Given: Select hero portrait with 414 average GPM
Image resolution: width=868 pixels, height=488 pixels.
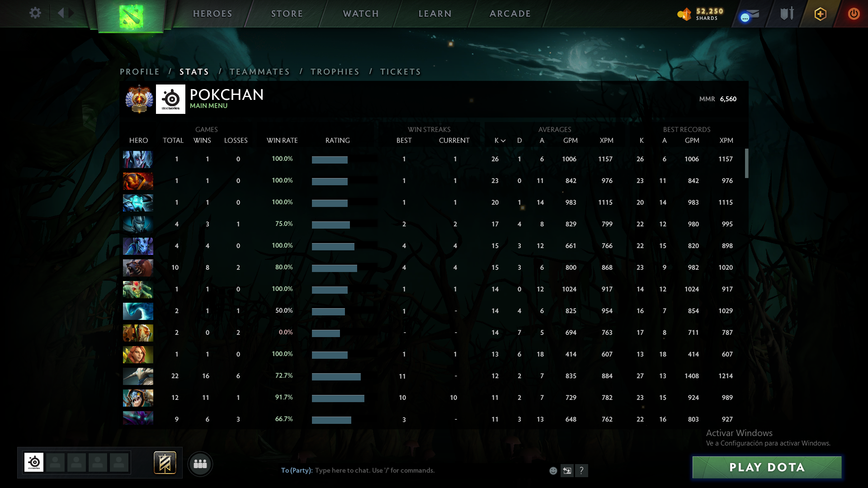Looking at the screenshot, I should [138, 354].
